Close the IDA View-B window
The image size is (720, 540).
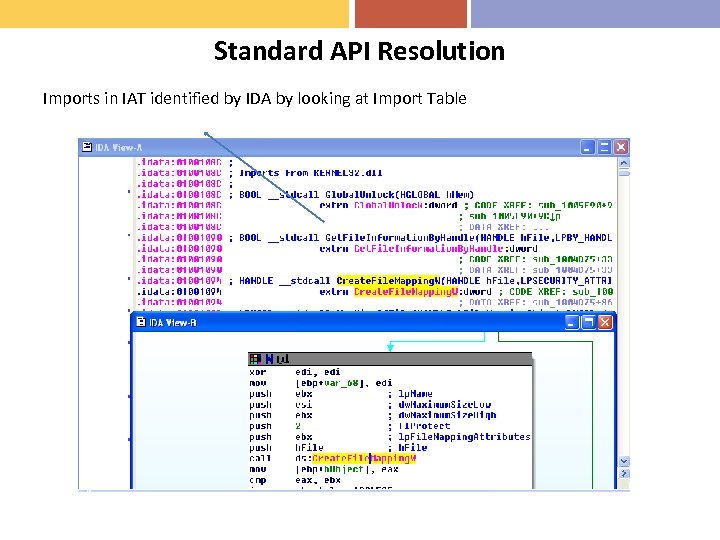(605, 322)
